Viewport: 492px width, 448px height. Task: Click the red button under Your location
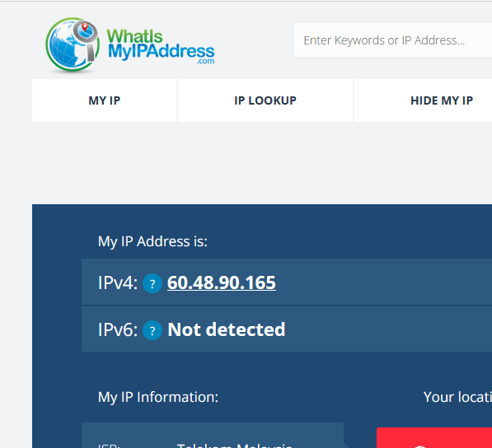[434, 437]
